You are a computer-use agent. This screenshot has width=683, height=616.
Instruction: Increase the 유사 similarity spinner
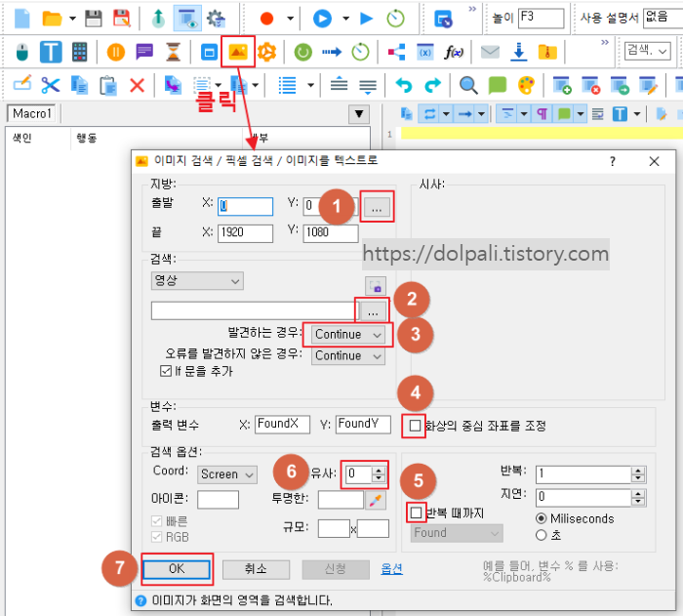(379, 470)
